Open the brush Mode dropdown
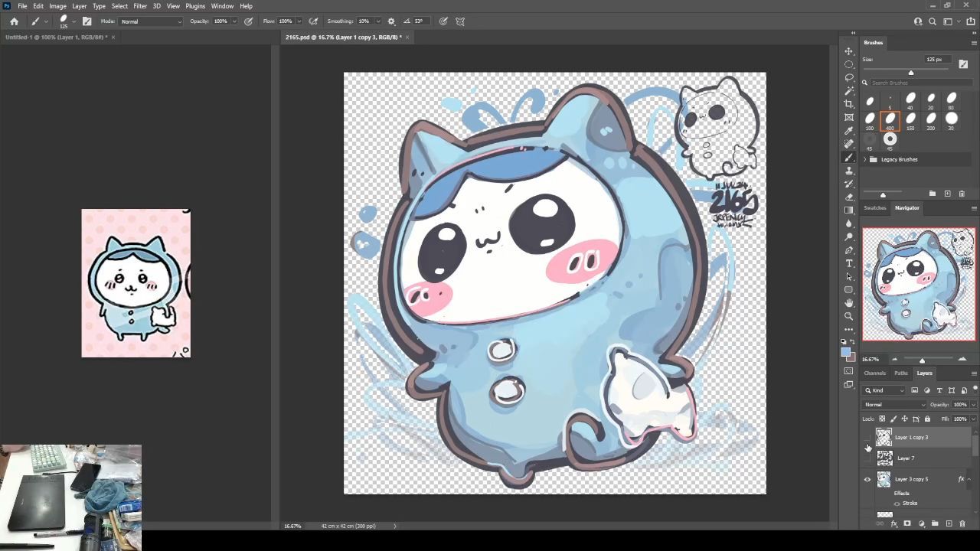This screenshot has height=551, width=980. point(151,21)
